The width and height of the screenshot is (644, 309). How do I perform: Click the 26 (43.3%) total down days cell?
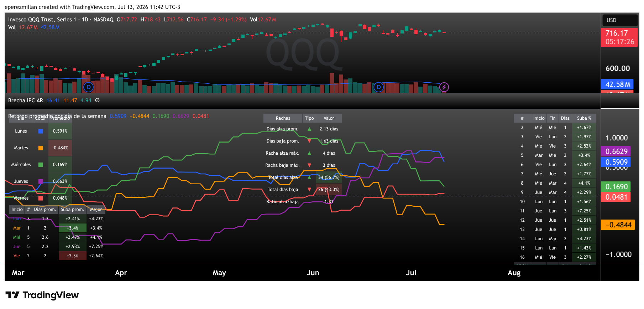329,190
